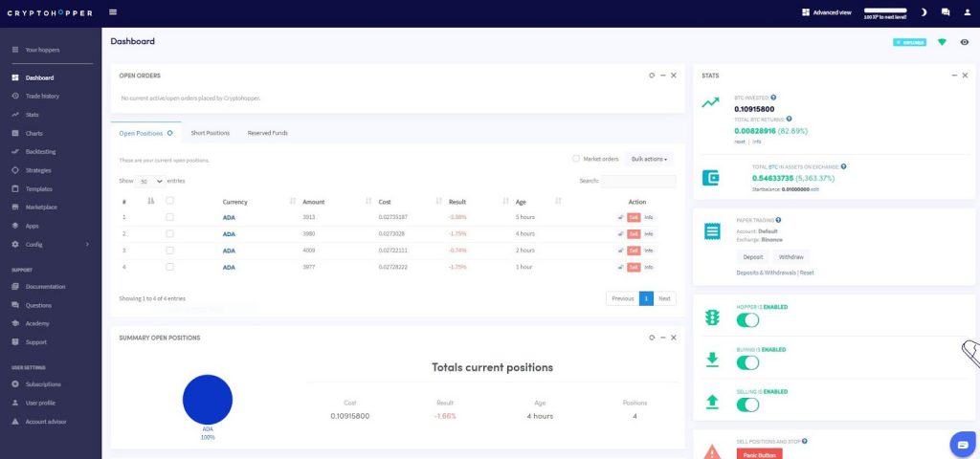Click the blue ADA pie chart
The image size is (980, 459).
(x=208, y=400)
